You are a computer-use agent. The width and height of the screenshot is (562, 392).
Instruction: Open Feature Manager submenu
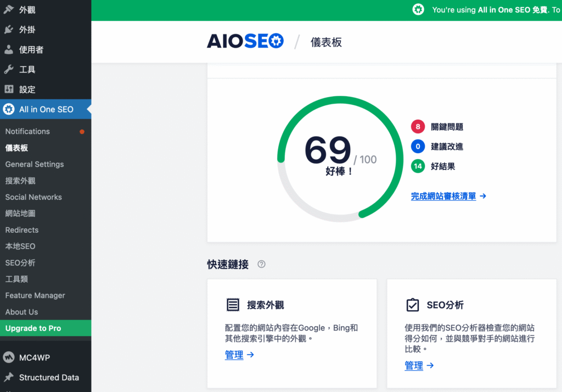[x=46, y=295]
